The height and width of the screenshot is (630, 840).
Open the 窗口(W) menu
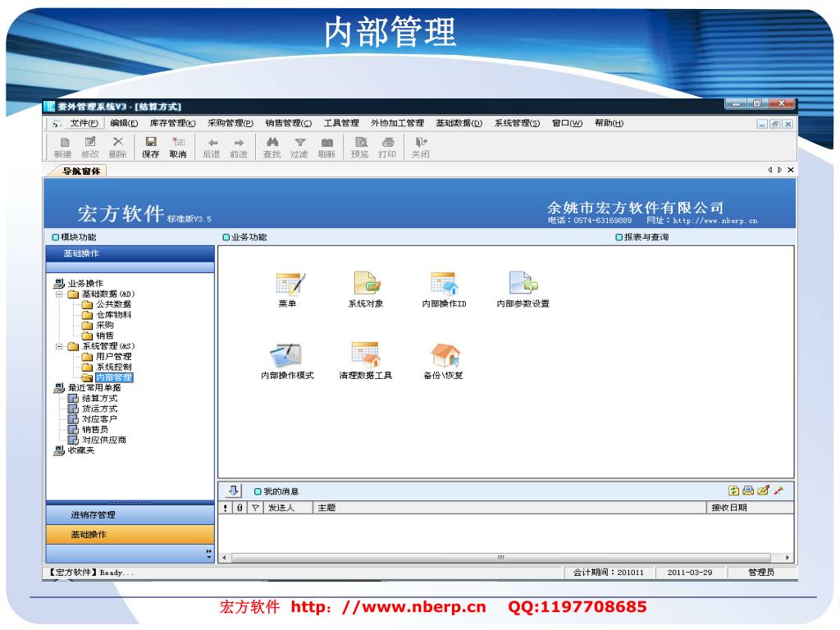(x=568, y=123)
